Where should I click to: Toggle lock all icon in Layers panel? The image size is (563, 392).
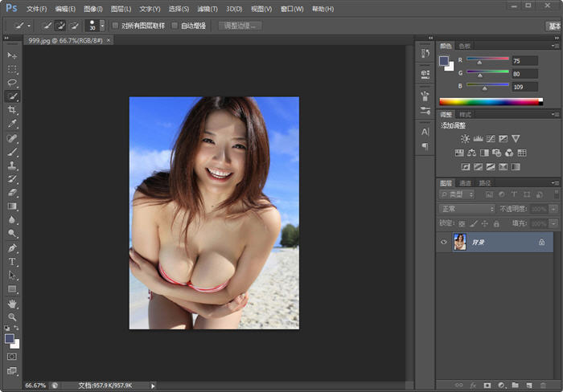pyautogui.click(x=496, y=224)
